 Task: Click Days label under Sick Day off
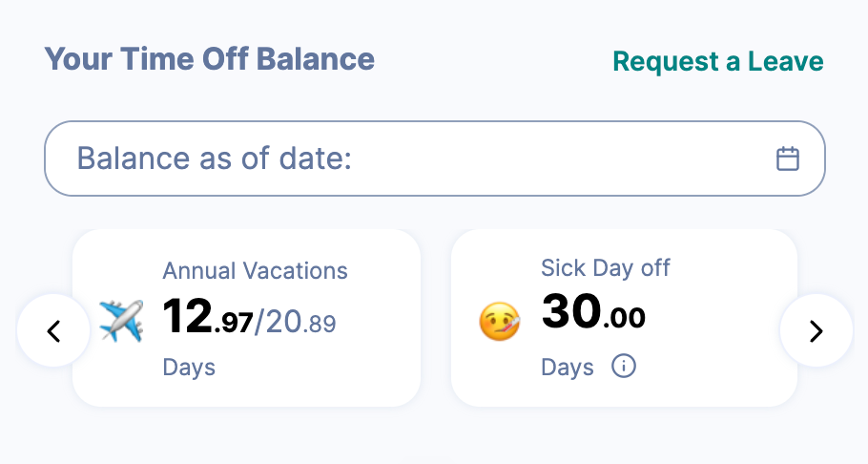(567, 367)
